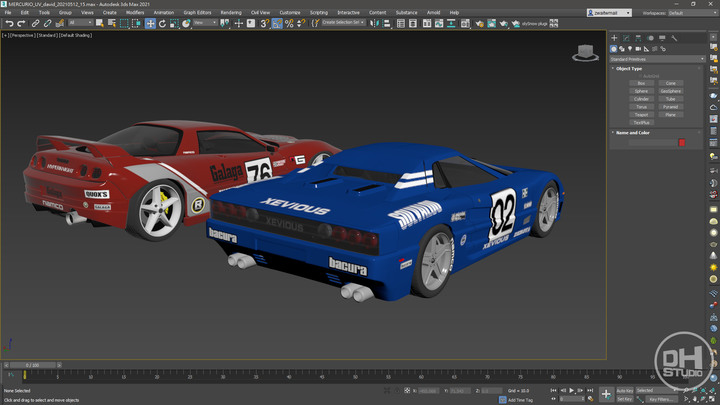Toggle the Spinner Snap button
This screenshot has height=405, width=720.
(301, 23)
